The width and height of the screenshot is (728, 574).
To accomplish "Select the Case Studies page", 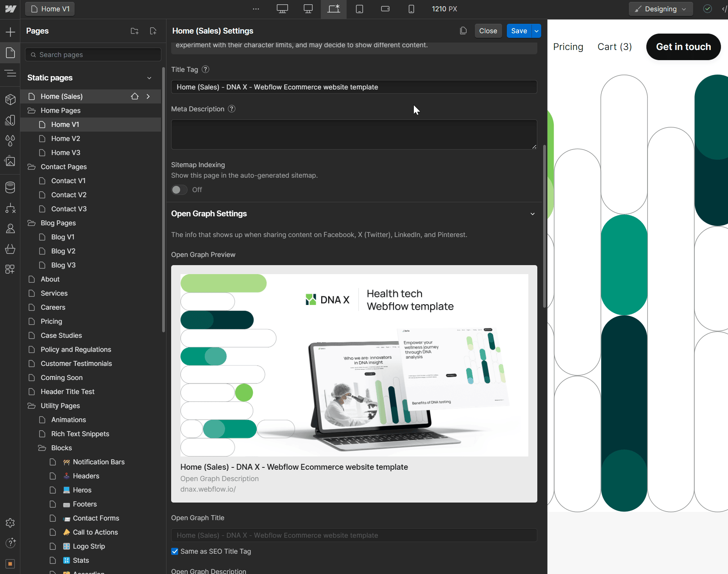I will [91, 335].
